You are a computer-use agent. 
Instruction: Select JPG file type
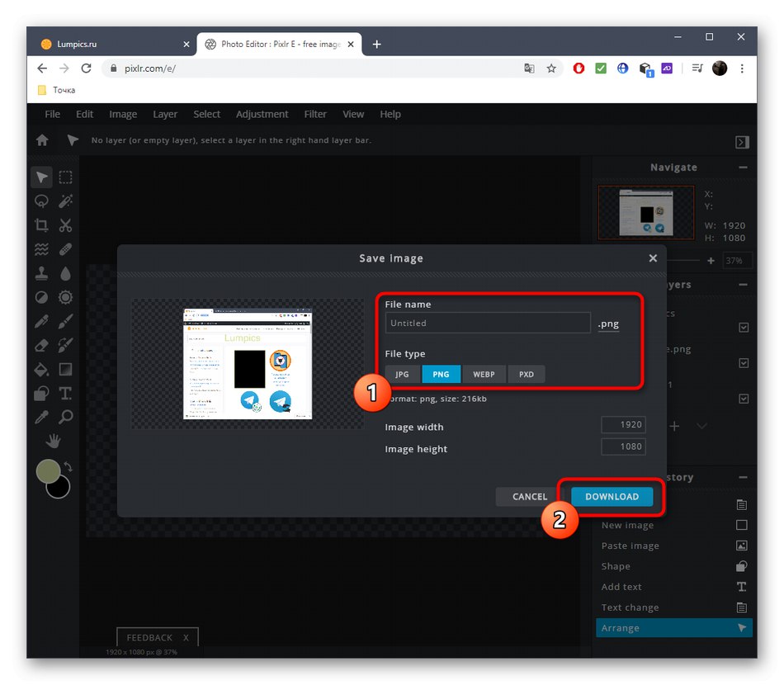point(402,374)
